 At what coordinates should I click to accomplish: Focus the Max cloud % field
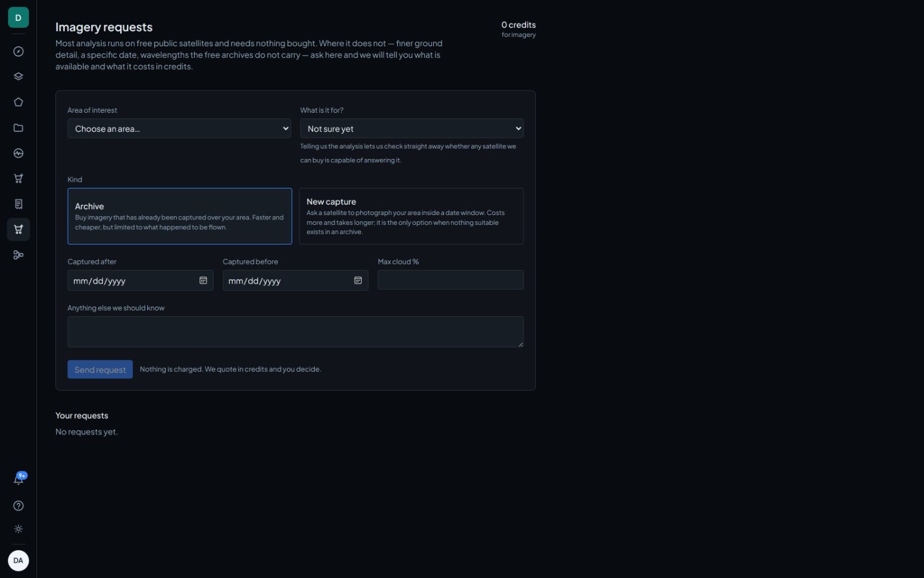click(451, 280)
